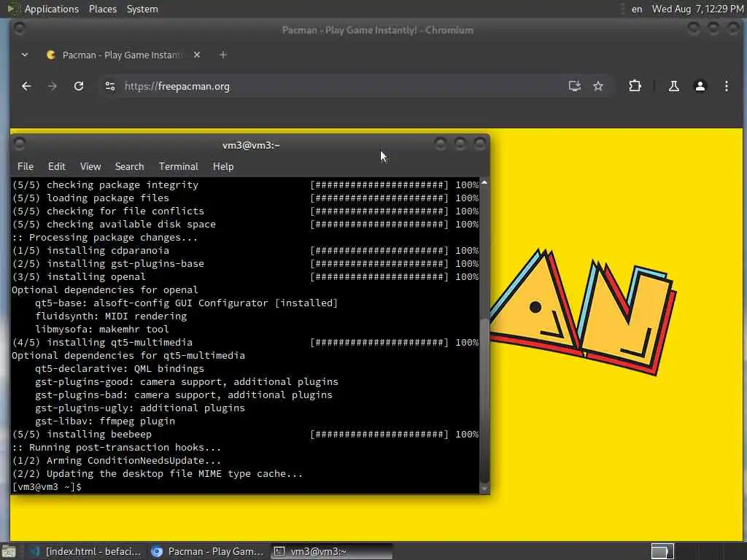This screenshot has width=747, height=560.
Task: View site information icon in address bar
Action: (x=110, y=86)
